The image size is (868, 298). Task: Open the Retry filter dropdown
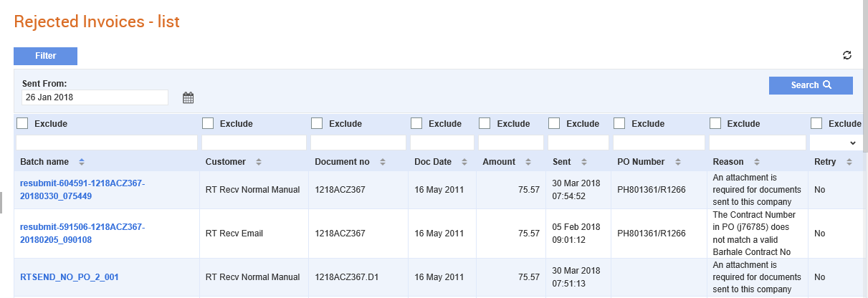point(835,143)
